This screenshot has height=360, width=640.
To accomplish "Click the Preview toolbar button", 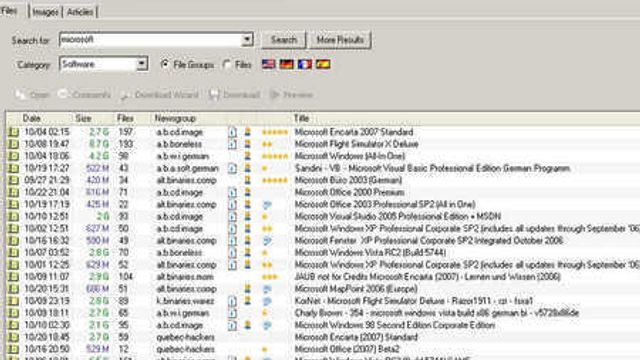I will [x=291, y=95].
